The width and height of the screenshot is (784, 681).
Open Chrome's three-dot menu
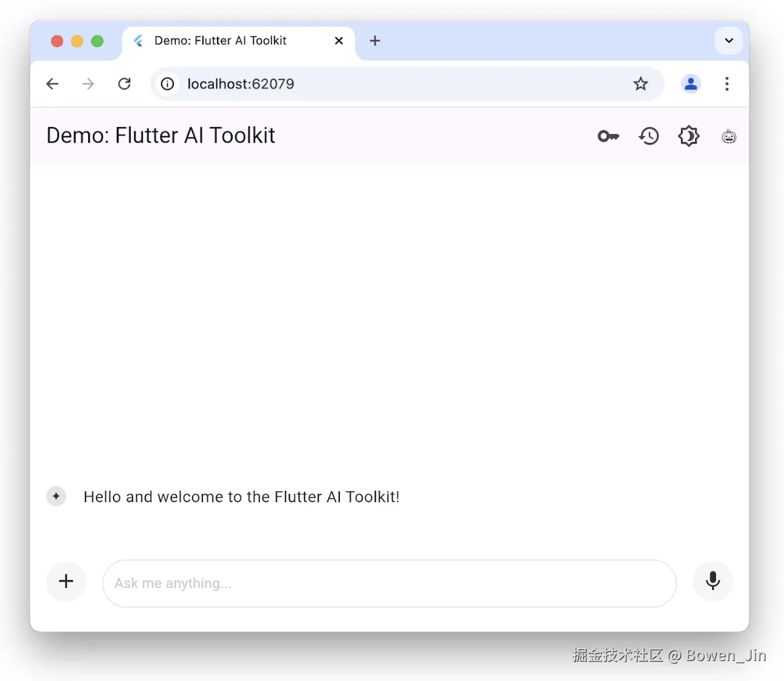point(727,84)
